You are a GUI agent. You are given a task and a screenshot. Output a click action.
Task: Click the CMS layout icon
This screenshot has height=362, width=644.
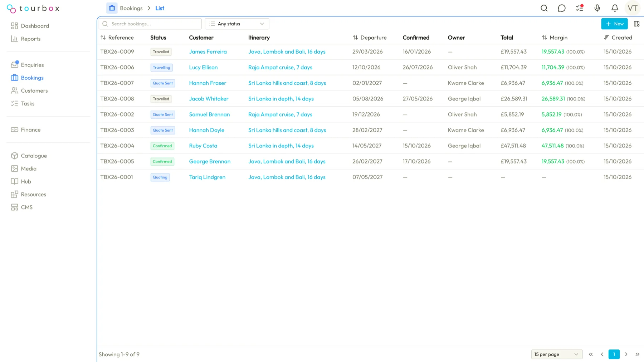pyautogui.click(x=14, y=207)
